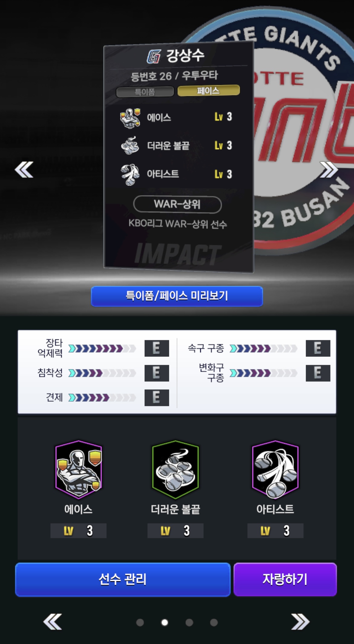The image size is (354, 644).
Task: Go to next page with bottom-right chevrons
Action: coord(300,622)
